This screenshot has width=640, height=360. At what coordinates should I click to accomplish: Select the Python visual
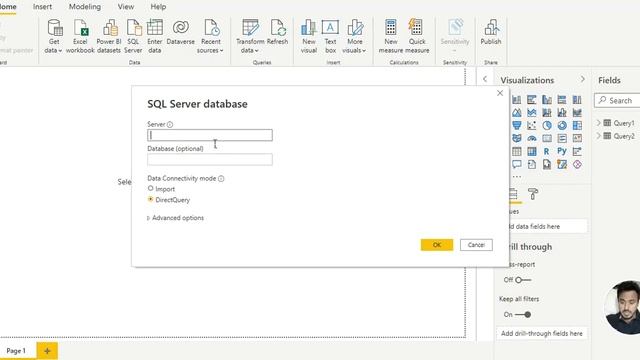click(562, 151)
